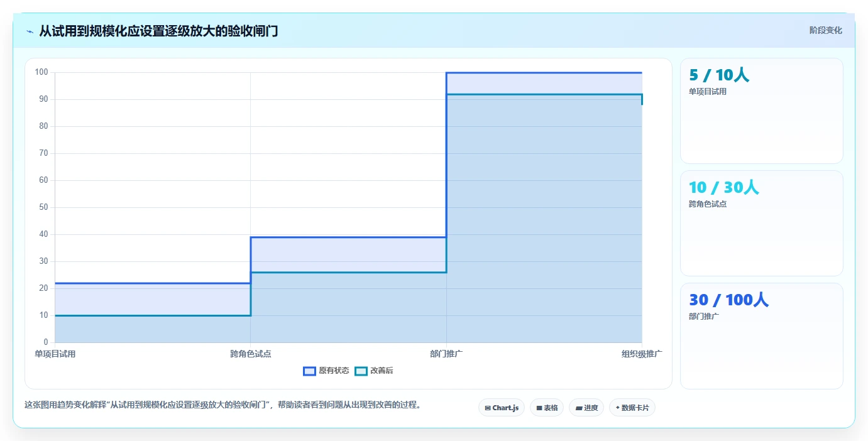868x441 pixels.
Task: Click the chart title heading text
Action: [x=158, y=31]
